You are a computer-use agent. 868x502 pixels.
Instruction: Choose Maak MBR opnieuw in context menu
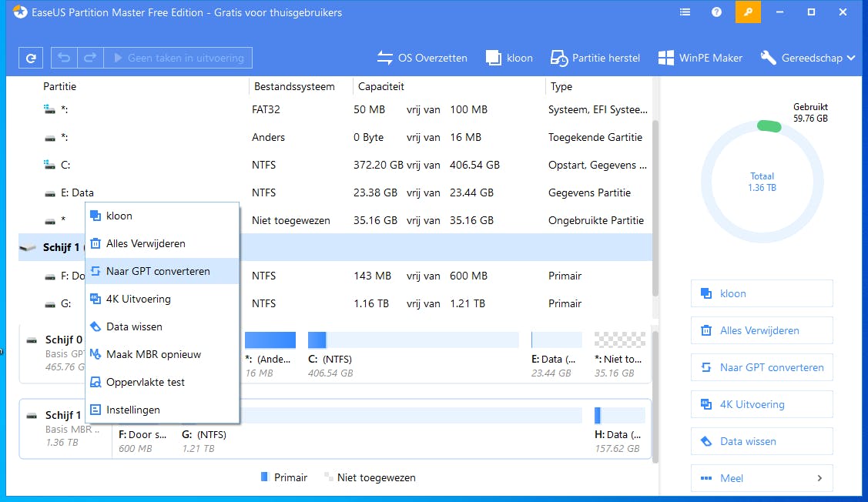(x=163, y=354)
